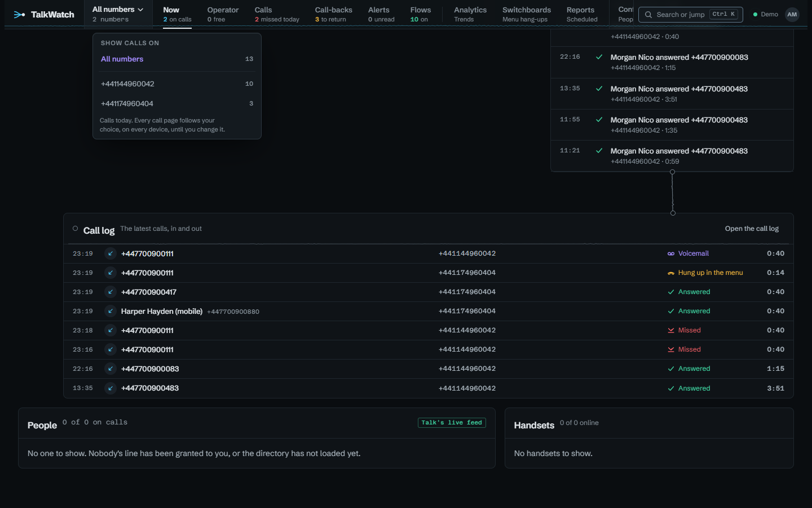Click the incoming-call arrow on the Hung up row
The height and width of the screenshot is (508, 812).
pyautogui.click(x=111, y=273)
